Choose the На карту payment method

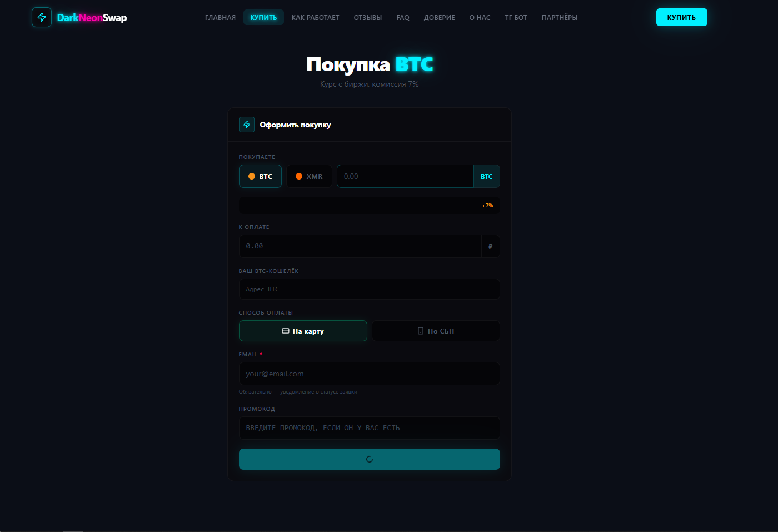[x=303, y=331]
